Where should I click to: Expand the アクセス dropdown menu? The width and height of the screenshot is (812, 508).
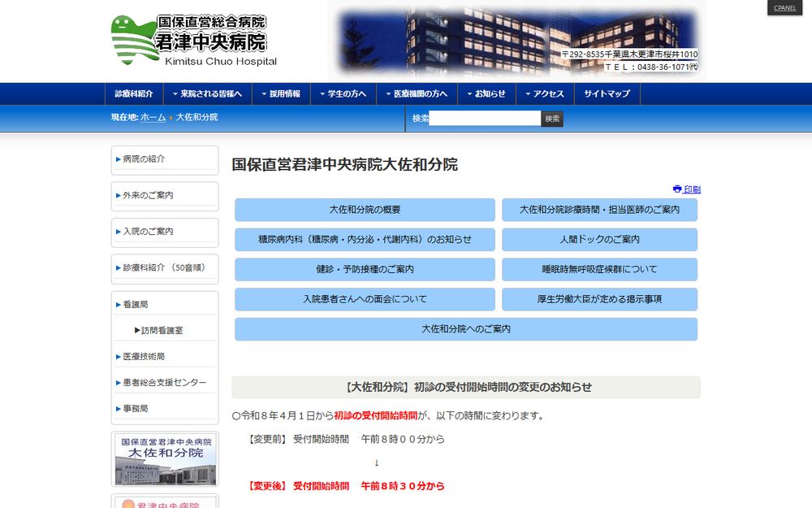[x=546, y=93]
